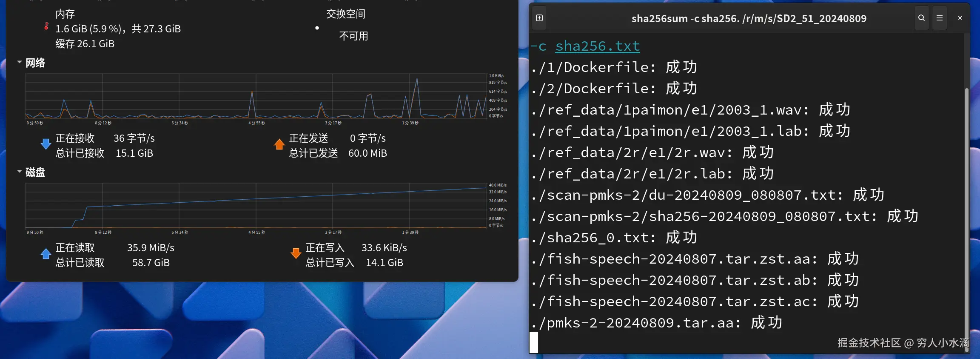Collapse the 网络 section
980x359 pixels.
[20, 62]
